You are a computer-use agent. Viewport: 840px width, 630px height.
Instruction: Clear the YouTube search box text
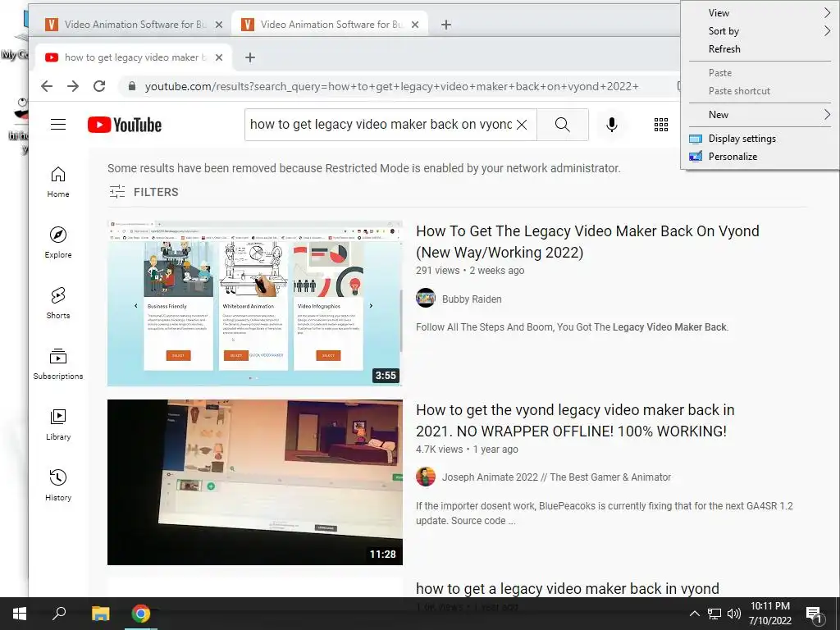click(x=522, y=125)
